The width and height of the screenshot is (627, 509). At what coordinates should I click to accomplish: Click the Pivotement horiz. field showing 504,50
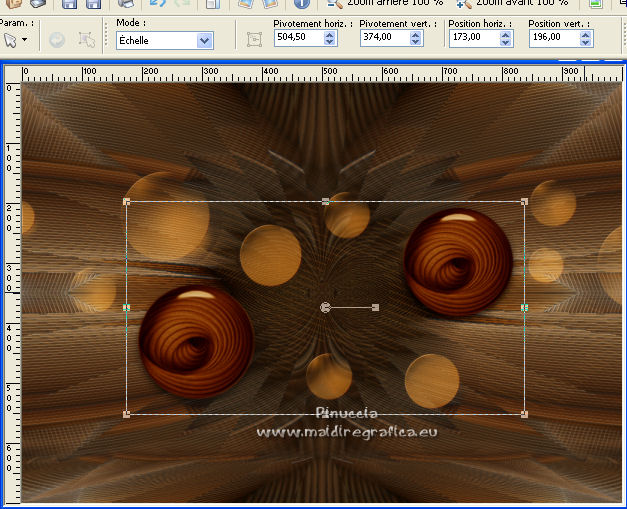click(294, 39)
